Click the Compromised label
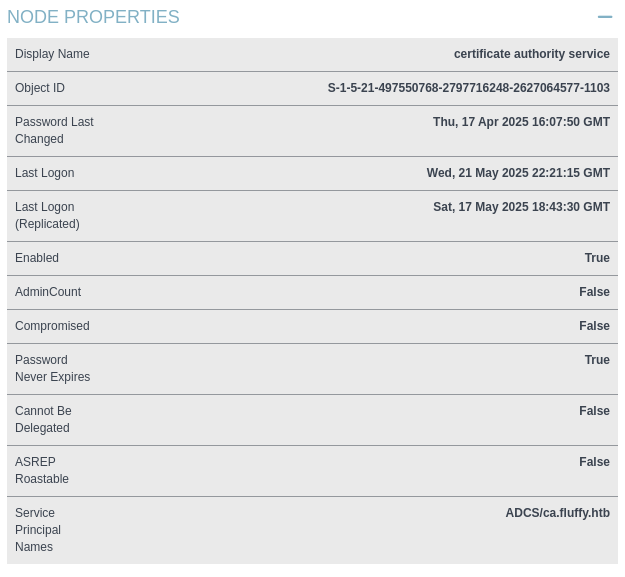This screenshot has height=577, width=625. point(52,326)
